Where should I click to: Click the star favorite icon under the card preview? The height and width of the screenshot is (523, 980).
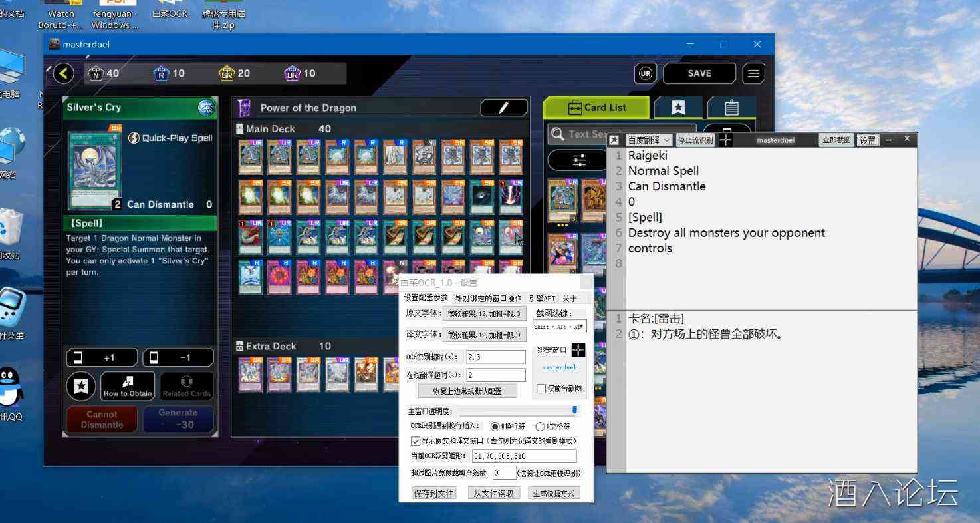pyautogui.click(x=80, y=386)
